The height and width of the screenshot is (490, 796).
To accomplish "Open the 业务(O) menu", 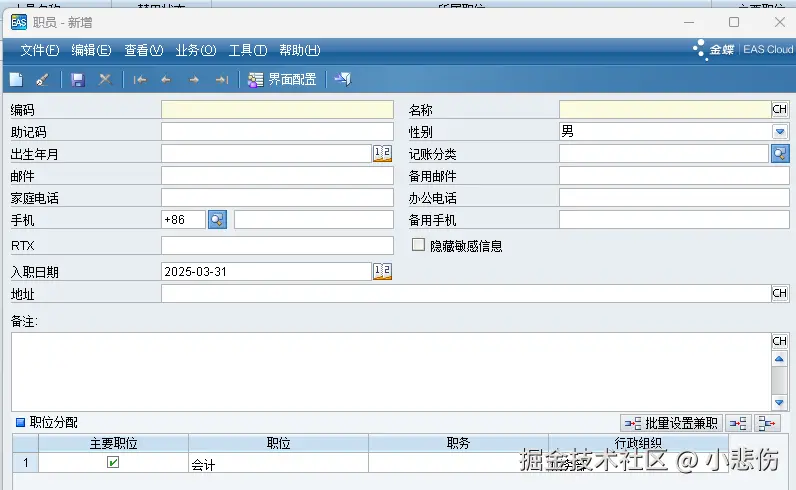I will pos(196,50).
